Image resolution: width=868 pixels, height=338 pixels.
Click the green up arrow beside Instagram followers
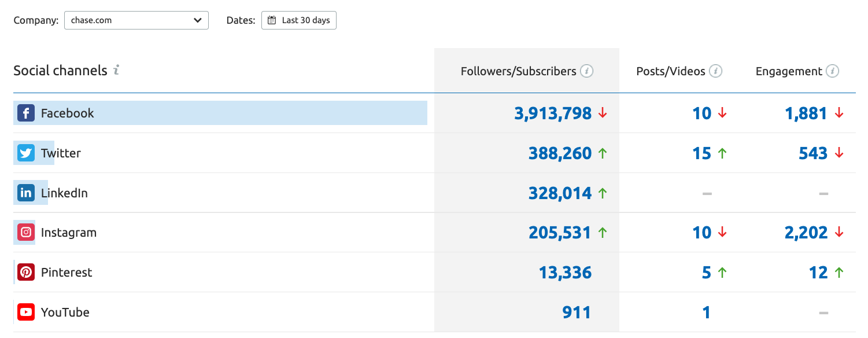pyautogui.click(x=603, y=233)
